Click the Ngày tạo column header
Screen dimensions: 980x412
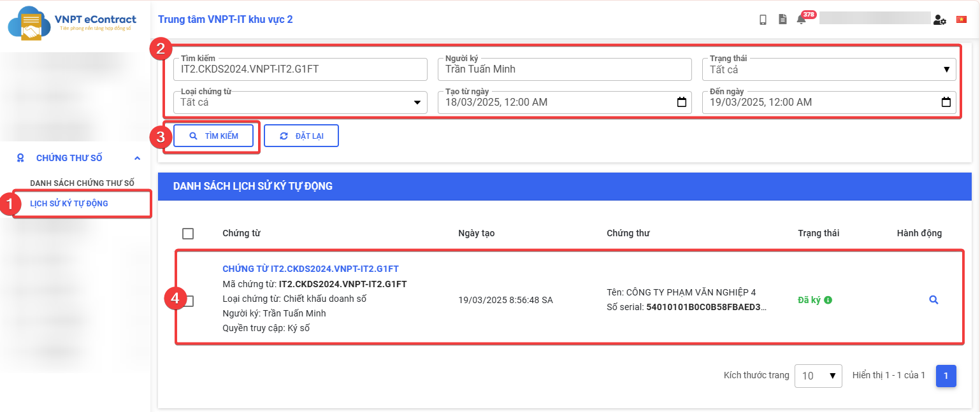click(x=477, y=233)
